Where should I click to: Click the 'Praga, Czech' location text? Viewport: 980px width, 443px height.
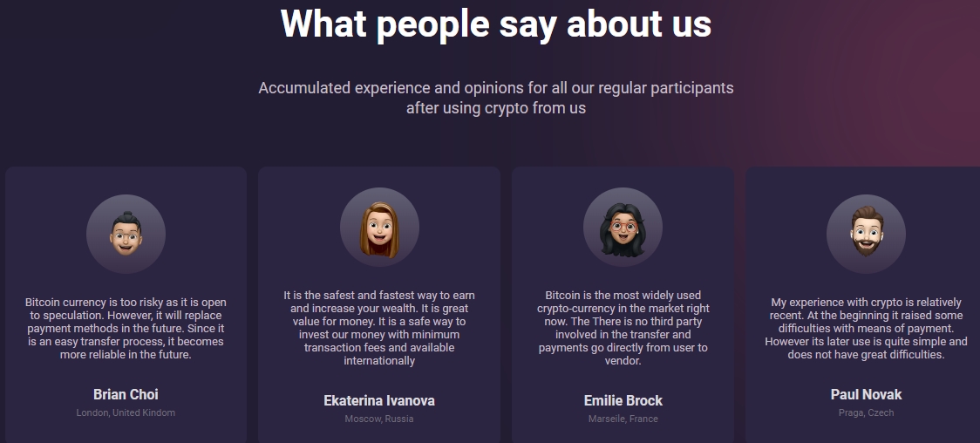coord(866,412)
